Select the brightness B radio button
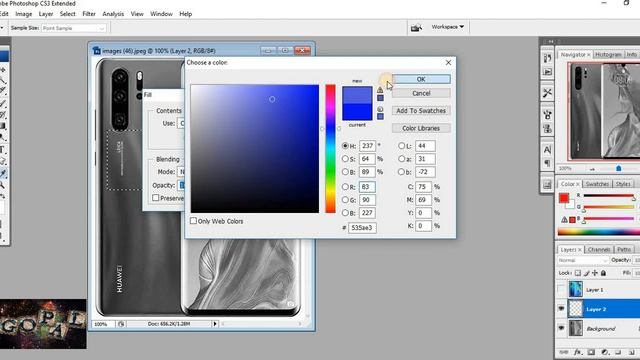This screenshot has width=640, height=360. (345, 172)
